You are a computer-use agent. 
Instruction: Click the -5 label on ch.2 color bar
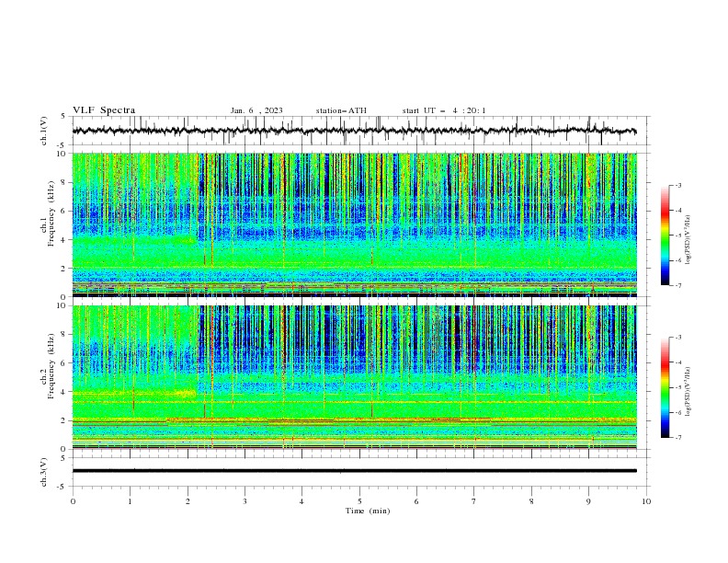click(677, 387)
